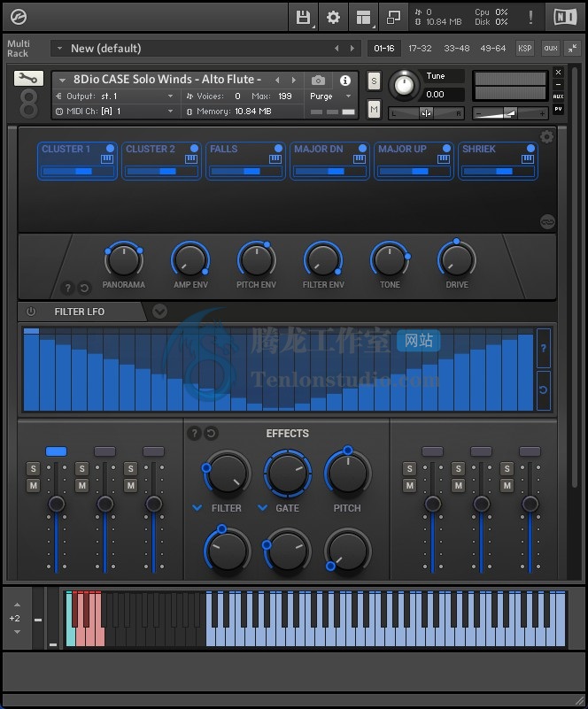Click the Native Instruments NI logo

point(565,17)
